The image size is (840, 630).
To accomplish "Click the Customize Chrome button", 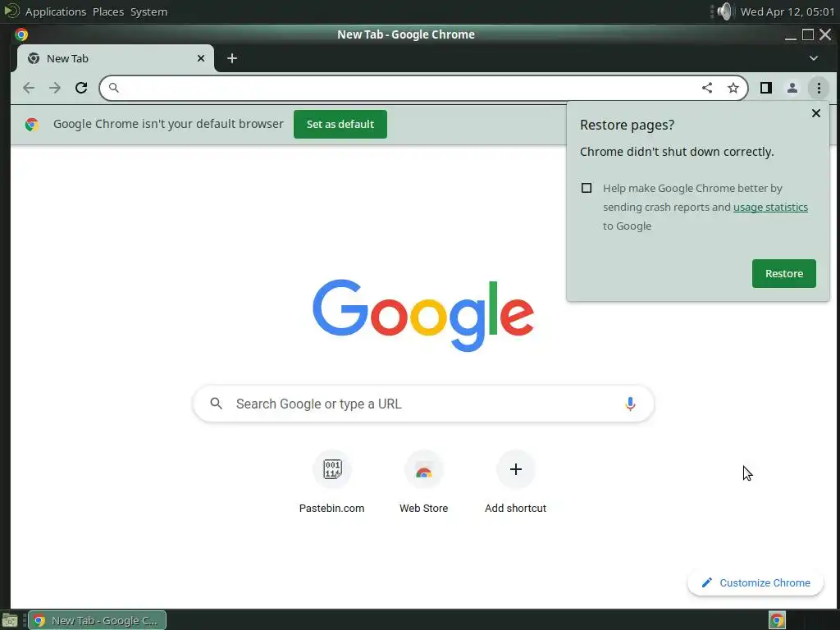I will [x=756, y=583].
